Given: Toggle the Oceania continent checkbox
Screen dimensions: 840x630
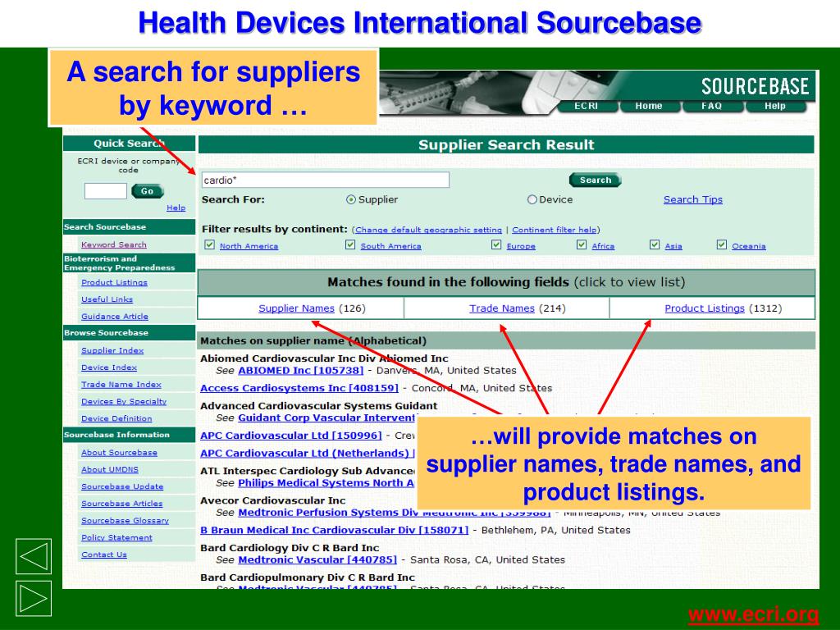Looking at the screenshot, I should [722, 244].
